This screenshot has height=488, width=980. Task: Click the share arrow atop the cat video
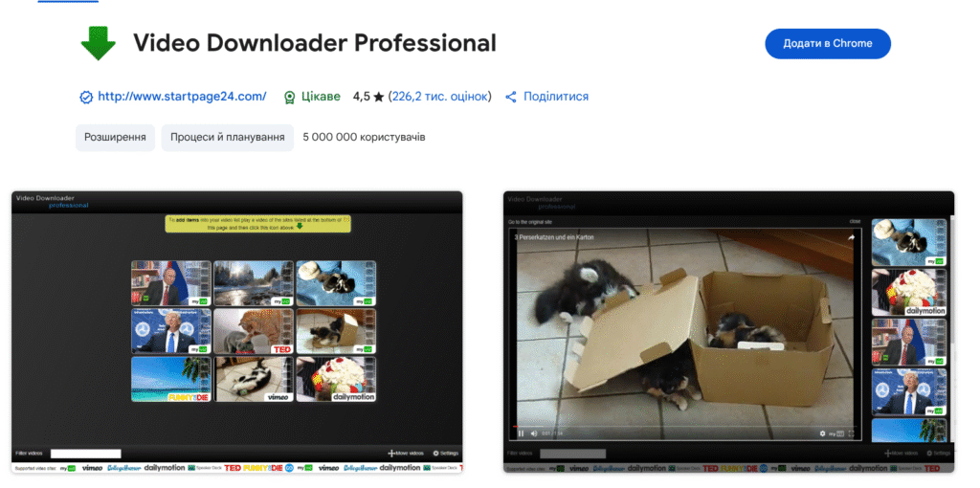click(x=851, y=238)
